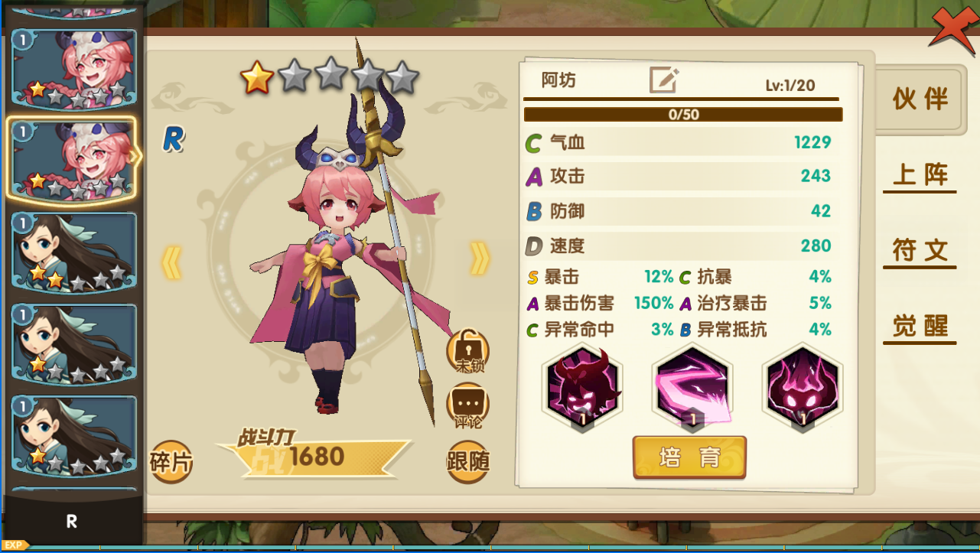Select the pink slash skill icon
980x553 pixels.
692,387
